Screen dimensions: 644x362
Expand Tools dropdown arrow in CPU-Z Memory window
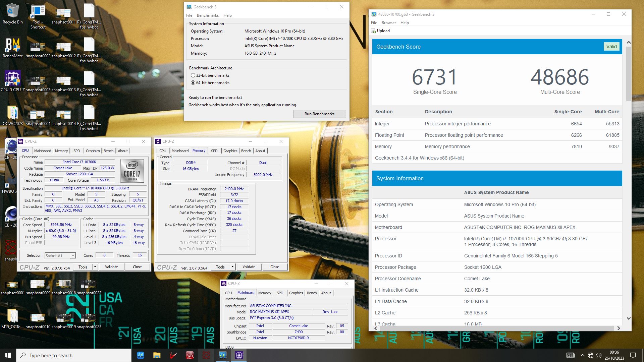(233, 267)
